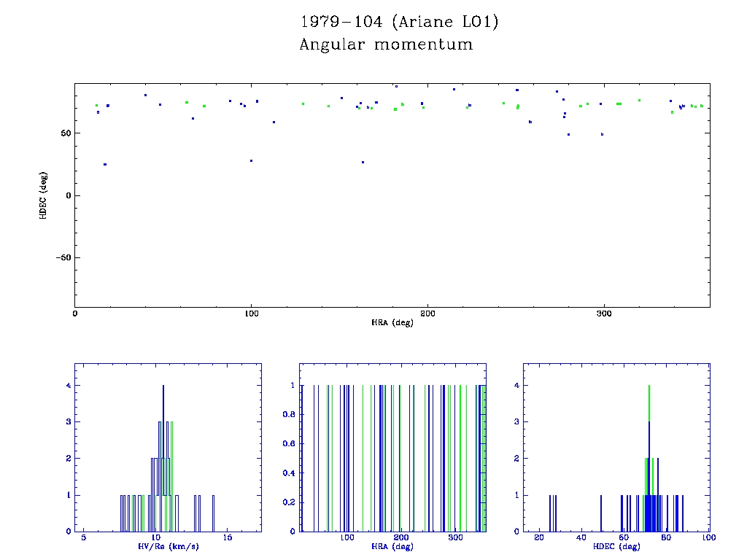Image resolution: width=747 pixels, height=560 pixels.
Task: Click the 'HV/Re (km/s)' histogram axis label
Action: (169, 546)
